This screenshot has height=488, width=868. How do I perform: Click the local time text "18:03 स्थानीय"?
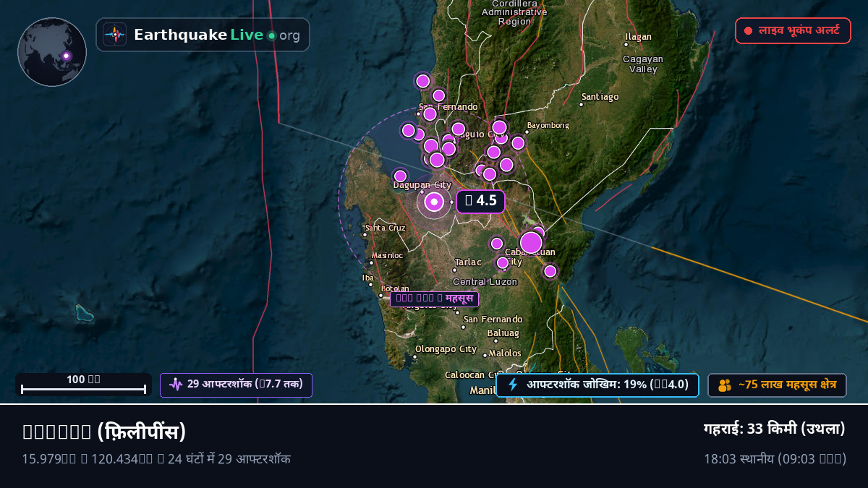pyautogui.click(x=739, y=459)
